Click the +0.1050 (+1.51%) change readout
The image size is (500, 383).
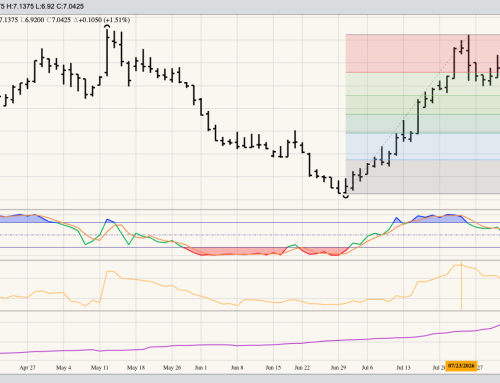(105, 20)
